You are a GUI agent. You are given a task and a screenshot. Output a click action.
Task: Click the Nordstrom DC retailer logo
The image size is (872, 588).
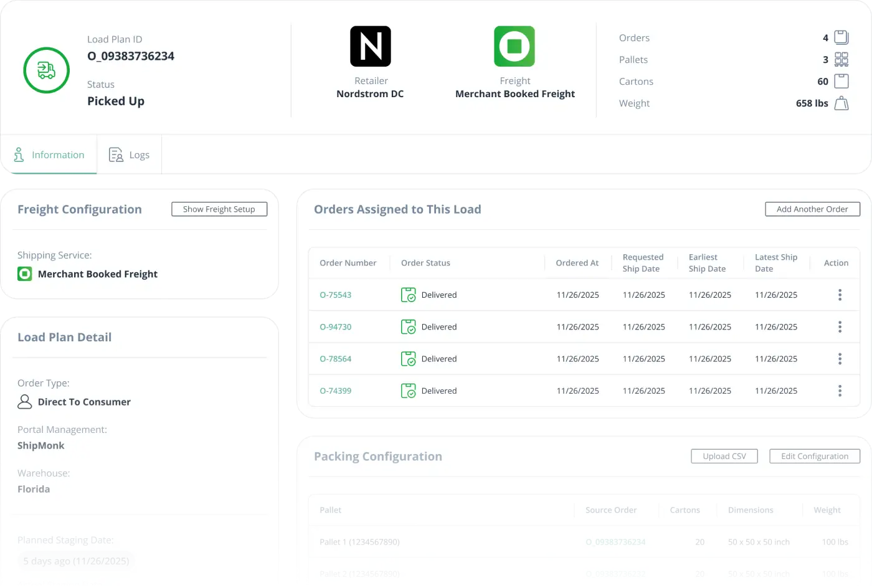[371, 46]
